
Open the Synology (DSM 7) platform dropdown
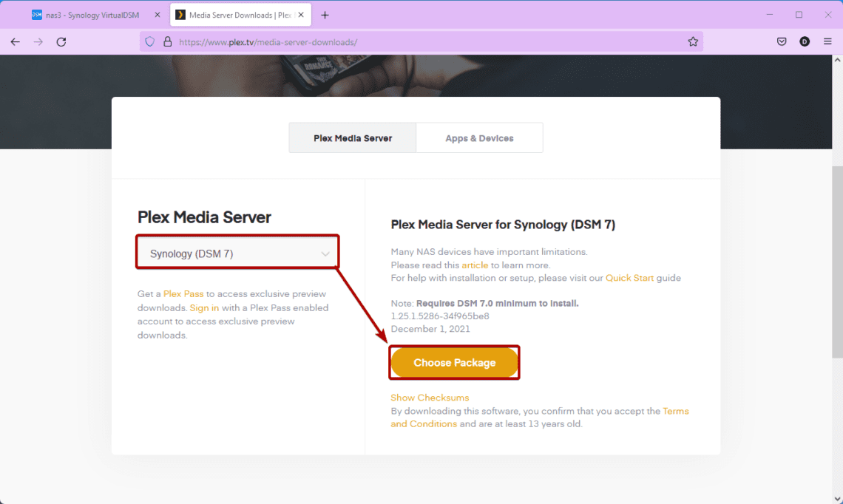point(237,253)
